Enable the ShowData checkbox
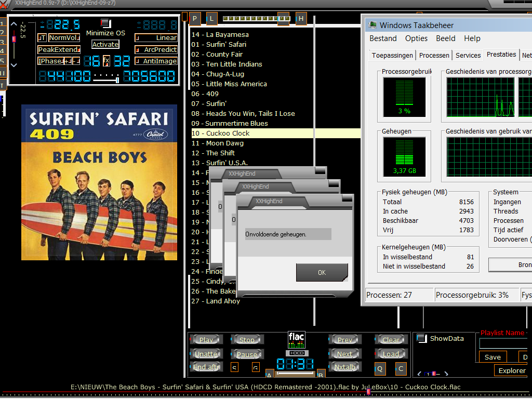This screenshot has height=399, width=532. (x=422, y=338)
